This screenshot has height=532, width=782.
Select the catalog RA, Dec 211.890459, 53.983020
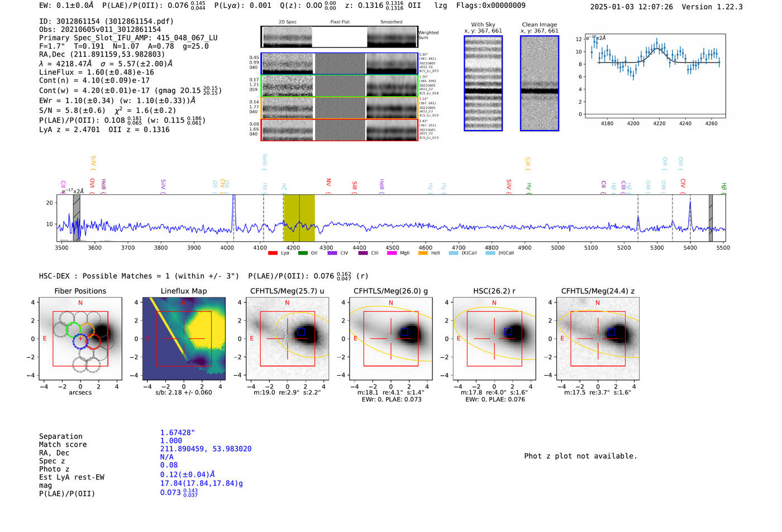tap(206, 449)
